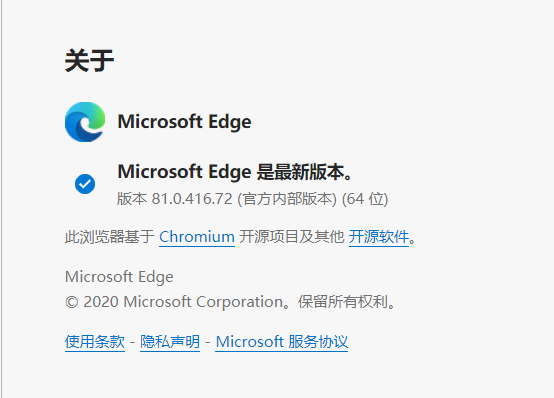The image size is (554, 398).
Task: Open the 开源软件 link
Action: [379, 236]
